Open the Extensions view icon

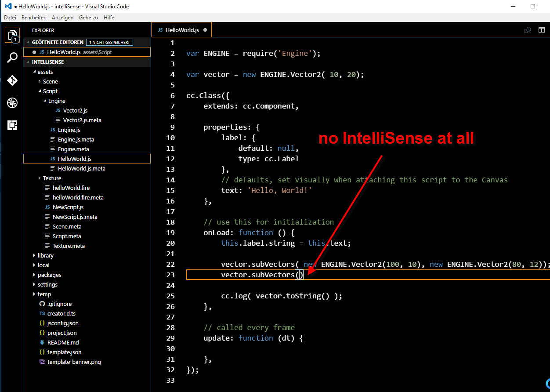pos(12,125)
